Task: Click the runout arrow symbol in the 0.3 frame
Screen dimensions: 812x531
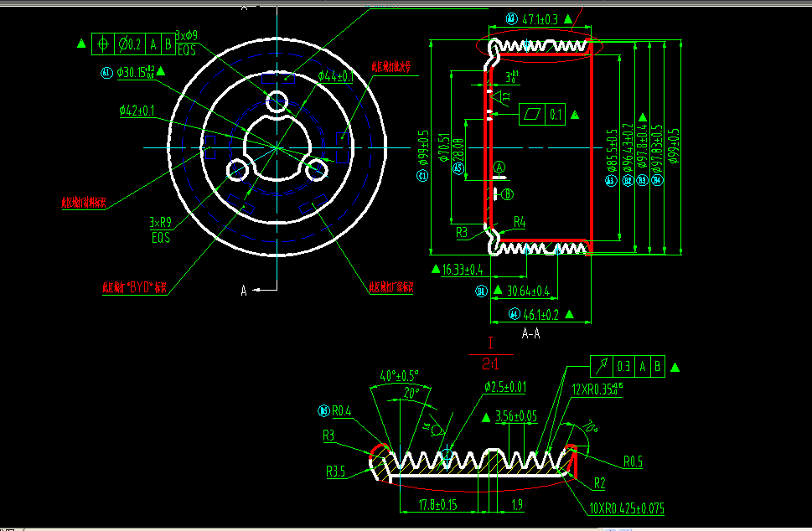Action: 601,367
